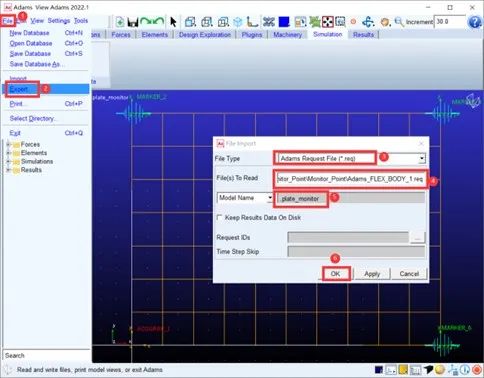Switch to the Machinery tab

pyautogui.click(x=287, y=35)
